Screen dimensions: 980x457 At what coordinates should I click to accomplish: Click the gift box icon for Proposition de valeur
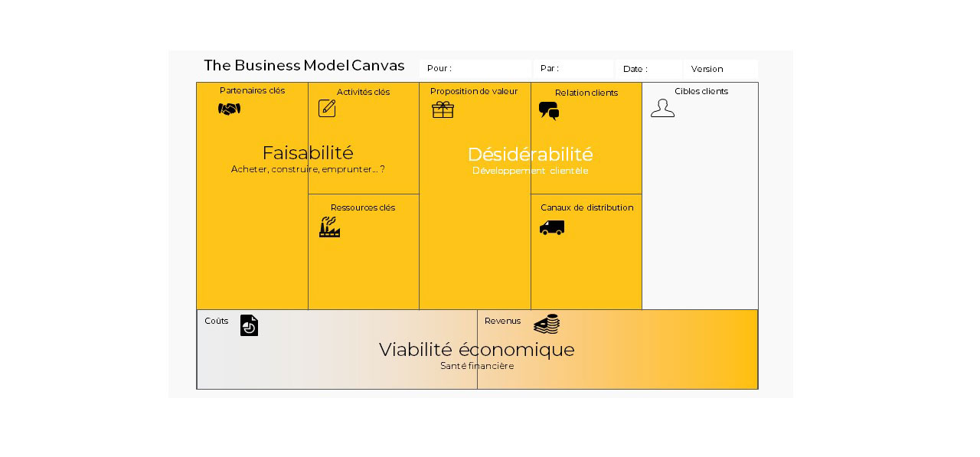(443, 110)
